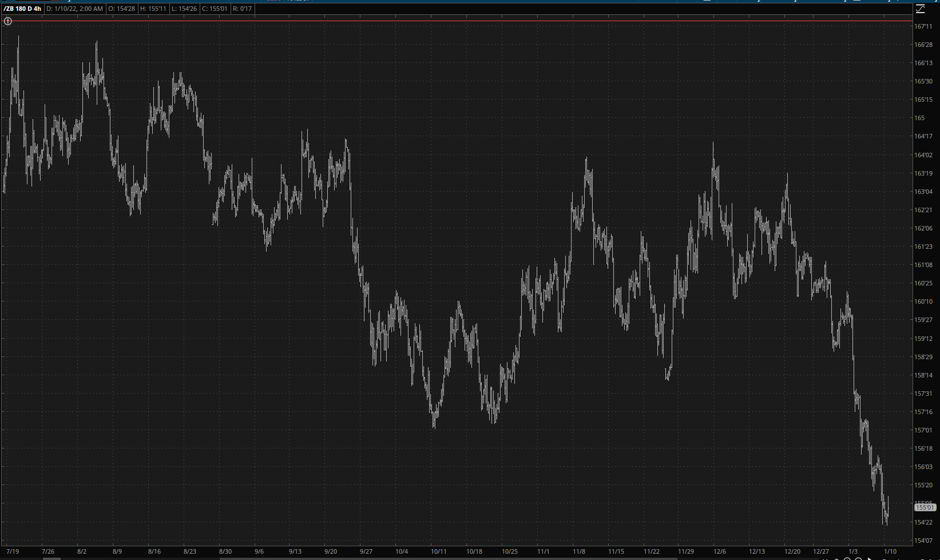Select the red horizontal price level line
Screen dimensions: 940x560
pyautogui.click(x=458, y=21)
